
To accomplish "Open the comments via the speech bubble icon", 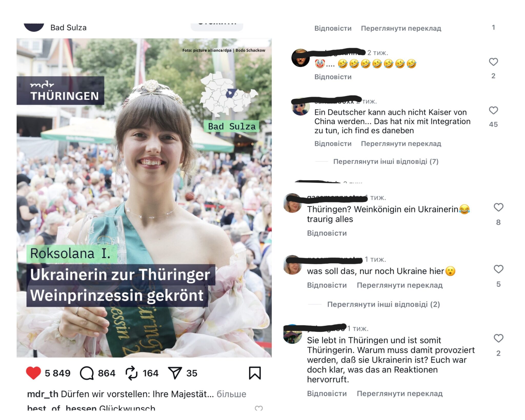I will [87, 373].
